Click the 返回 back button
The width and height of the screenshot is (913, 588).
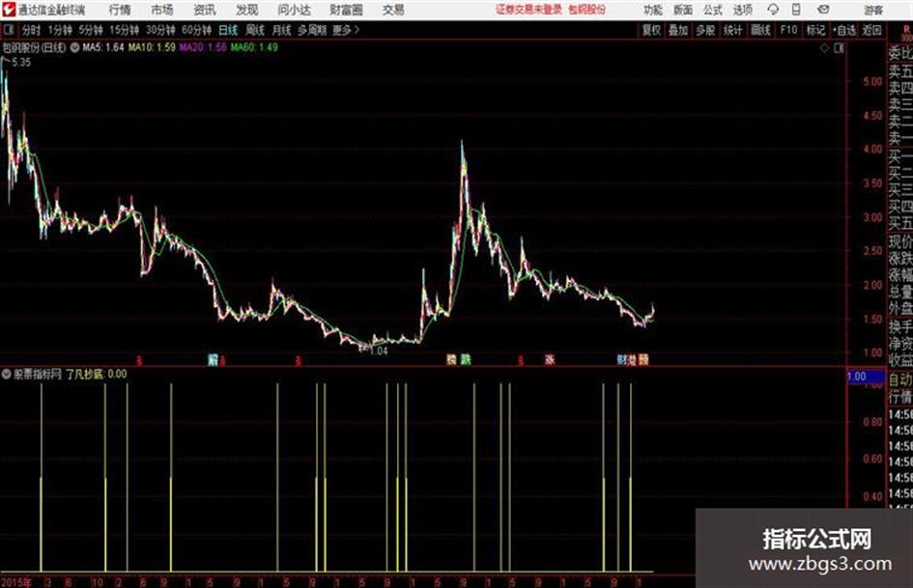(871, 30)
